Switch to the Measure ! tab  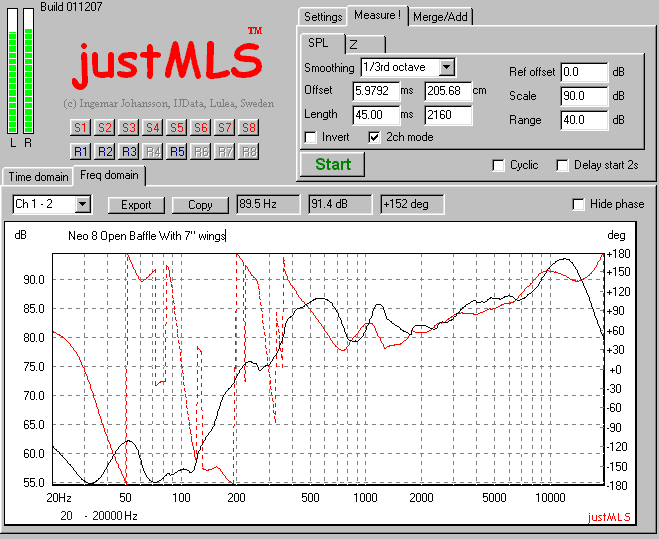pos(377,16)
